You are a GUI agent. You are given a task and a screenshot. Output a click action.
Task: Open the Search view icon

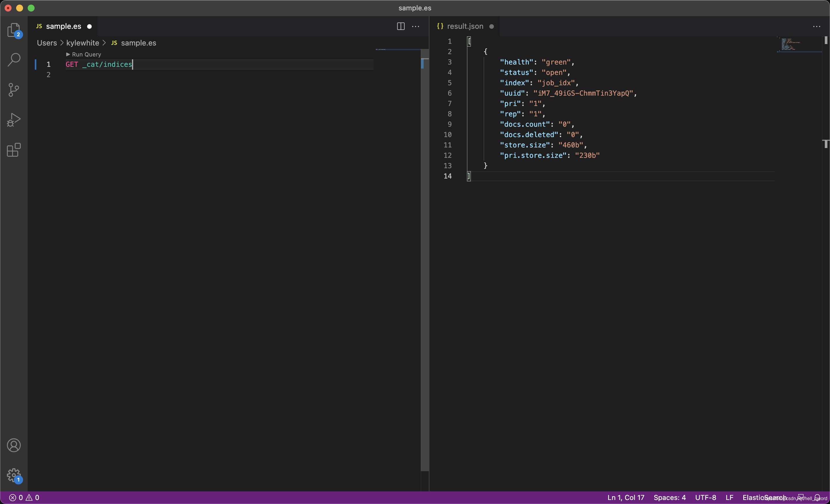14,60
